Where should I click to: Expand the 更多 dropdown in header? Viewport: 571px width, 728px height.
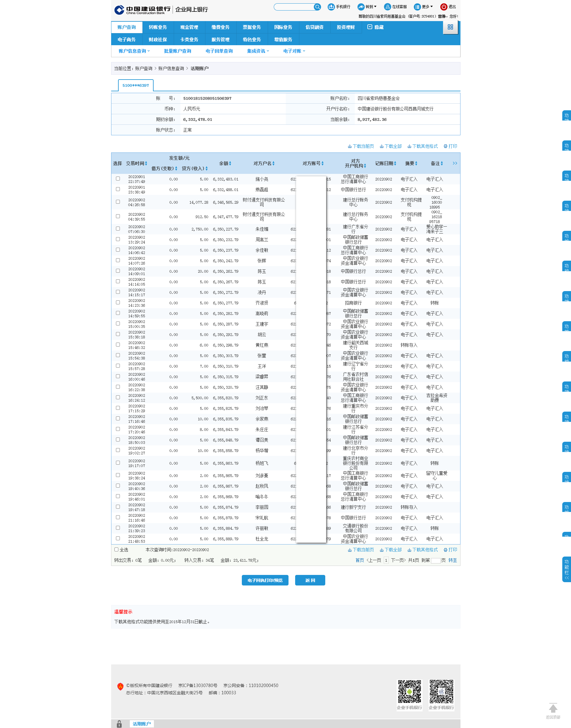pyautogui.click(x=432, y=6)
